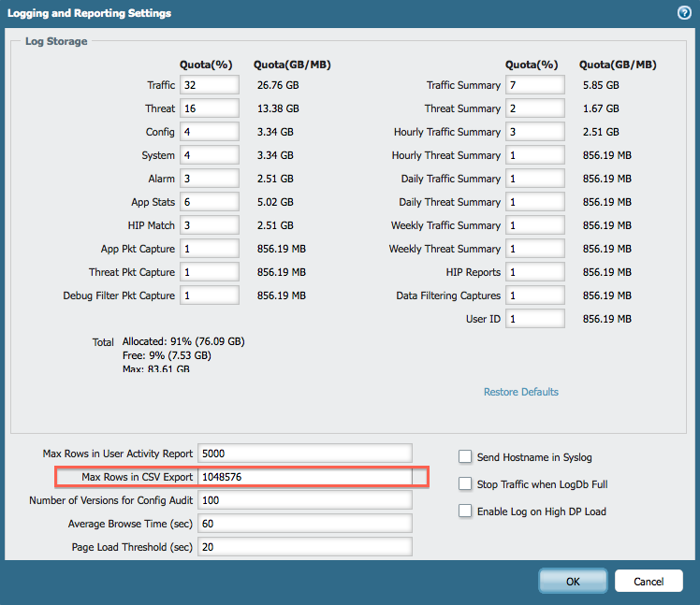Edit the Hourly Traffic Summary quota field
The image size is (700, 605).
click(x=535, y=132)
